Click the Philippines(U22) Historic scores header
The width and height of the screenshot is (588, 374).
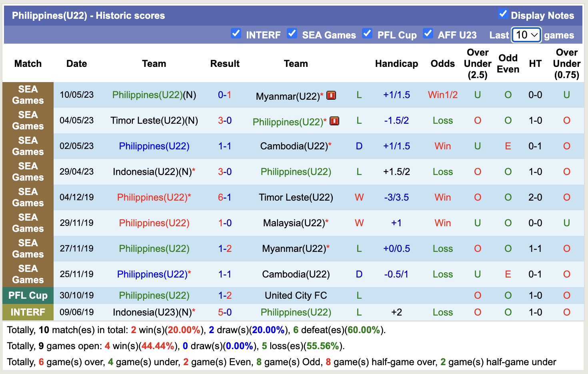point(88,15)
